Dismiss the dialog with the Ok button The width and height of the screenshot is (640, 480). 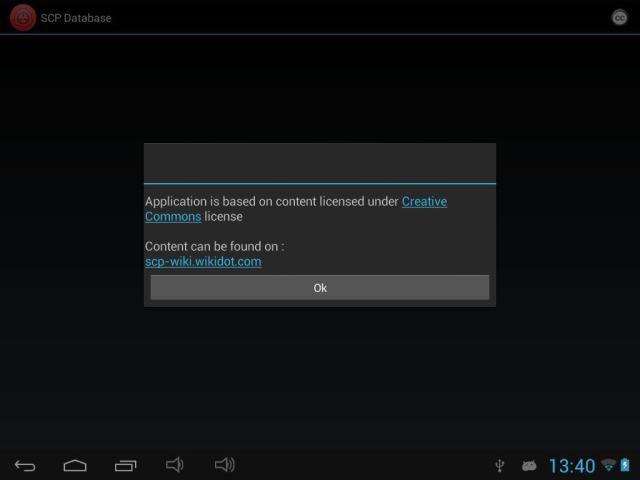coord(320,288)
